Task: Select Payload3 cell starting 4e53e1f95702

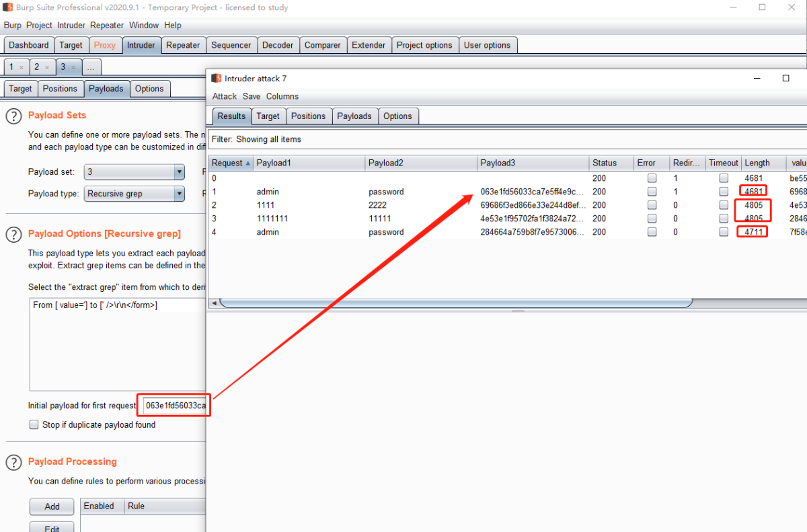Action: click(x=533, y=219)
